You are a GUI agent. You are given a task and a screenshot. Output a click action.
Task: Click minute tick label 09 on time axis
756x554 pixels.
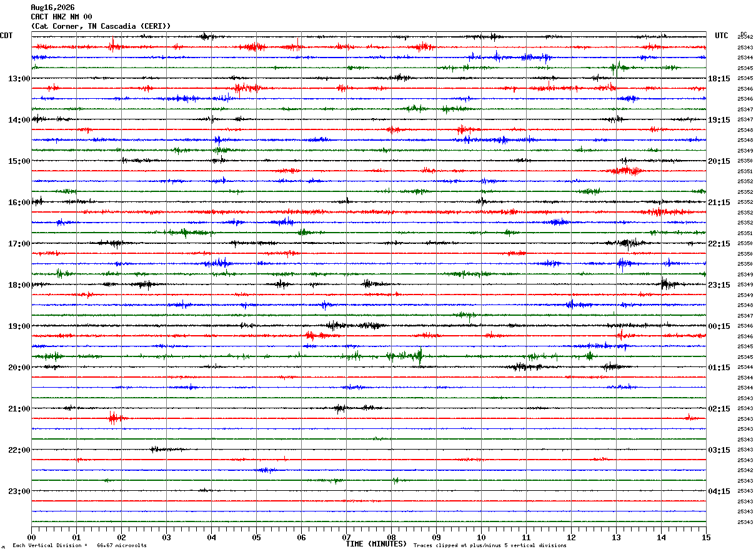coord(436,537)
